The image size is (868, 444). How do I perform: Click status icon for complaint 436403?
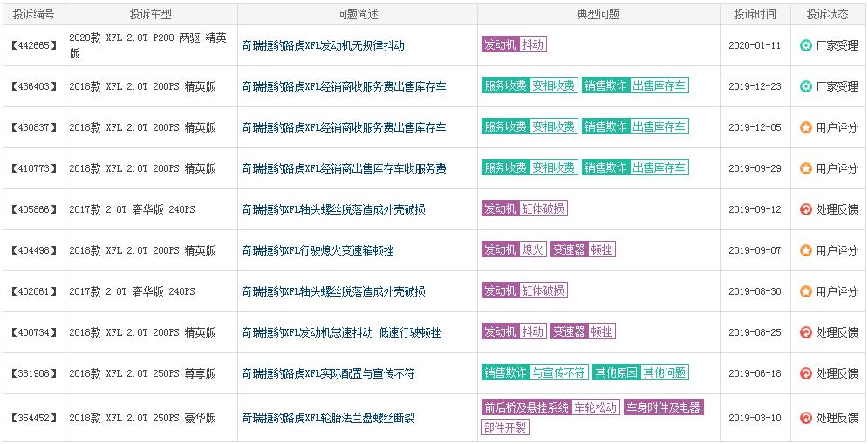click(x=806, y=86)
